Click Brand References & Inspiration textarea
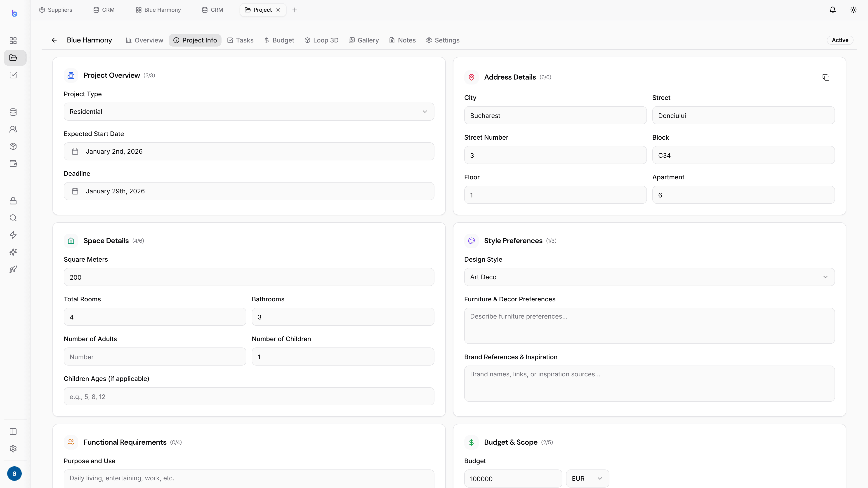The height and width of the screenshot is (488, 868). pos(649,384)
